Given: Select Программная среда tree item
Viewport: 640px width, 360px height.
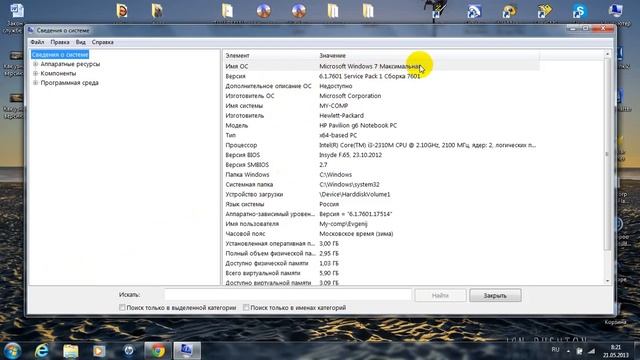Looking at the screenshot, I should point(69,83).
